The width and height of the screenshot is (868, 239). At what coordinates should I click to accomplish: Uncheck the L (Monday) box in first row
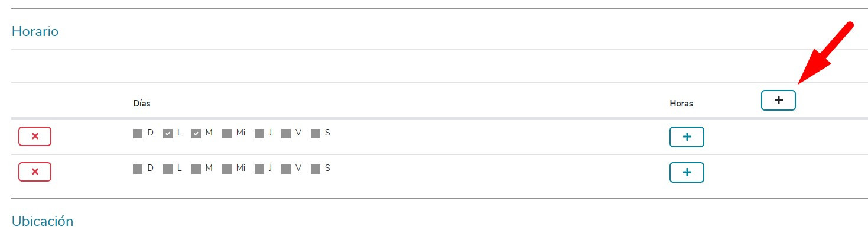(168, 134)
